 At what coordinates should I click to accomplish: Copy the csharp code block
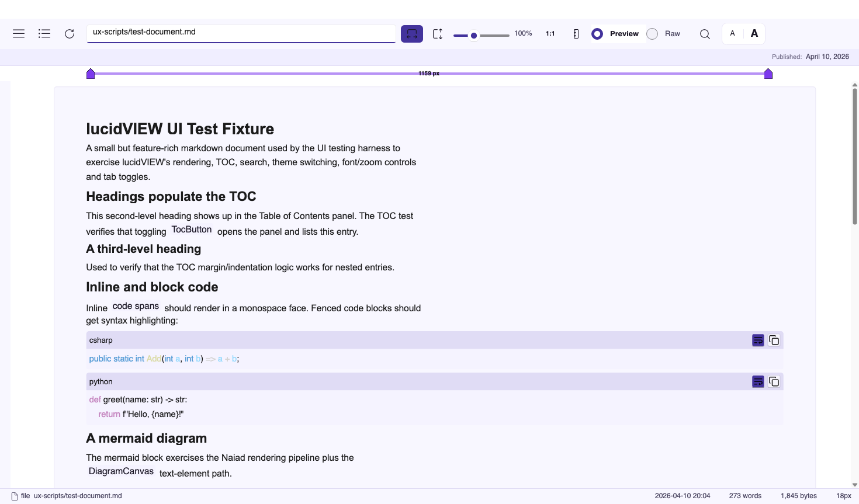774,340
